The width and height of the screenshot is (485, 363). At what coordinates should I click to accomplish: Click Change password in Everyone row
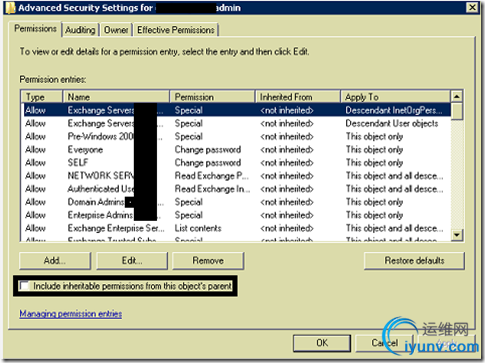(x=208, y=150)
